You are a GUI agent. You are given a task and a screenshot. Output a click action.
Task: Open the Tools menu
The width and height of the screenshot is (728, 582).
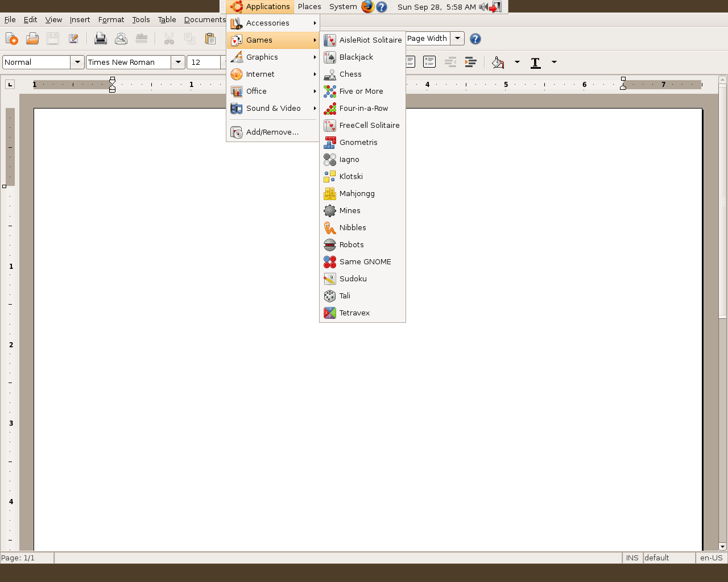click(141, 19)
